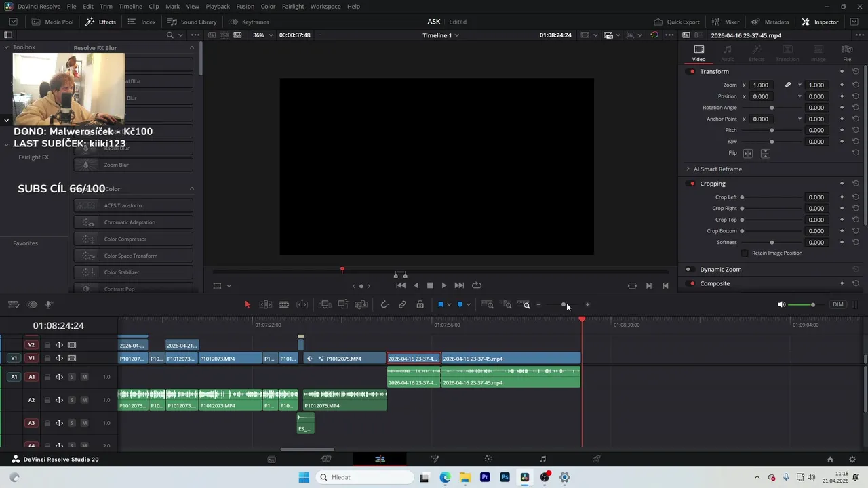Click the Overwrite Clip timeline icon
This screenshot has width=868, height=488.
[x=343, y=305]
